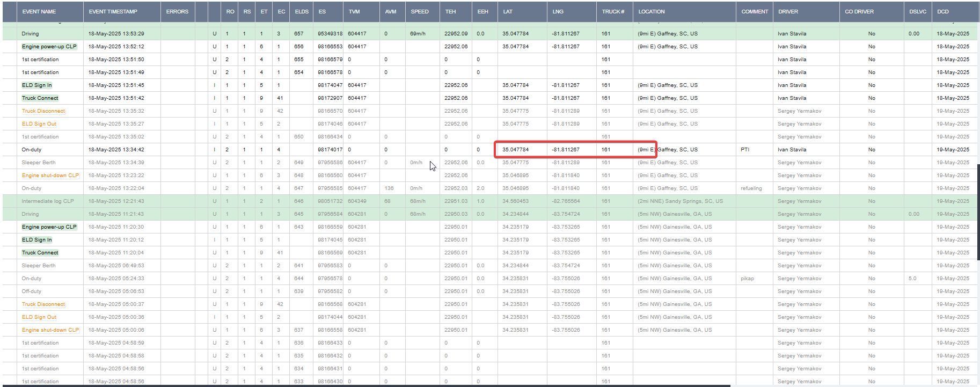Click the 69m/h speed value
This screenshot has width=980, height=387.
tap(418, 34)
